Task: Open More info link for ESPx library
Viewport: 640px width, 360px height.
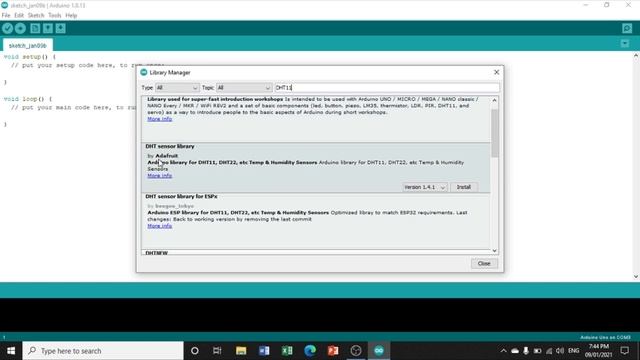Action: (x=160, y=226)
